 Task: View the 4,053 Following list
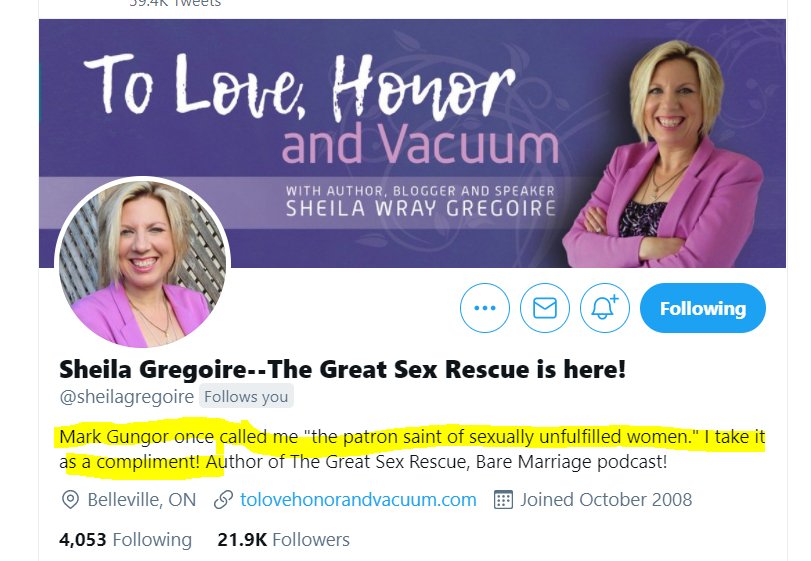(125, 540)
